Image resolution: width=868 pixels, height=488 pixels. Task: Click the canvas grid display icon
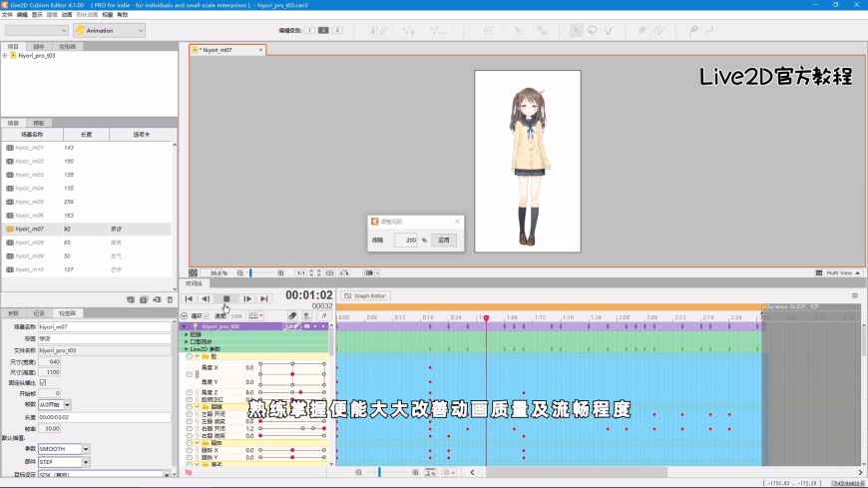pos(330,273)
